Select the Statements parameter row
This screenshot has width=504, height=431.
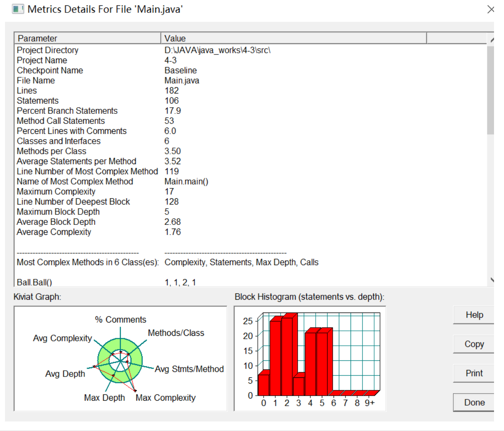point(250,101)
